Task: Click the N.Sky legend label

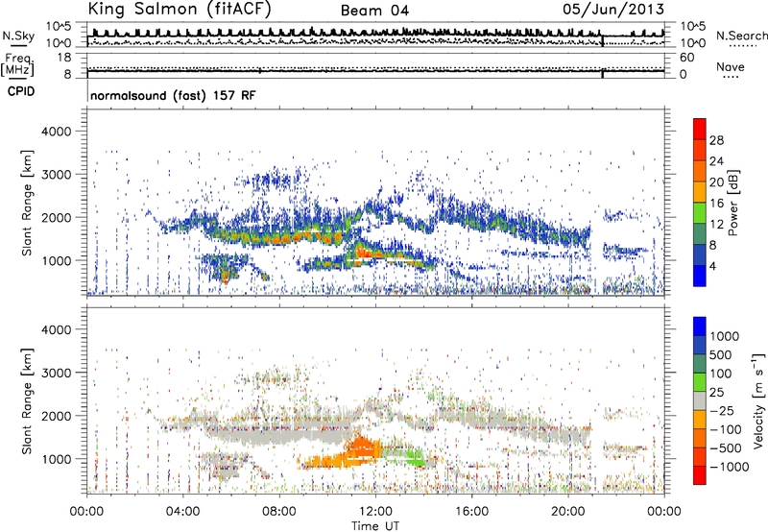Action: [18, 36]
